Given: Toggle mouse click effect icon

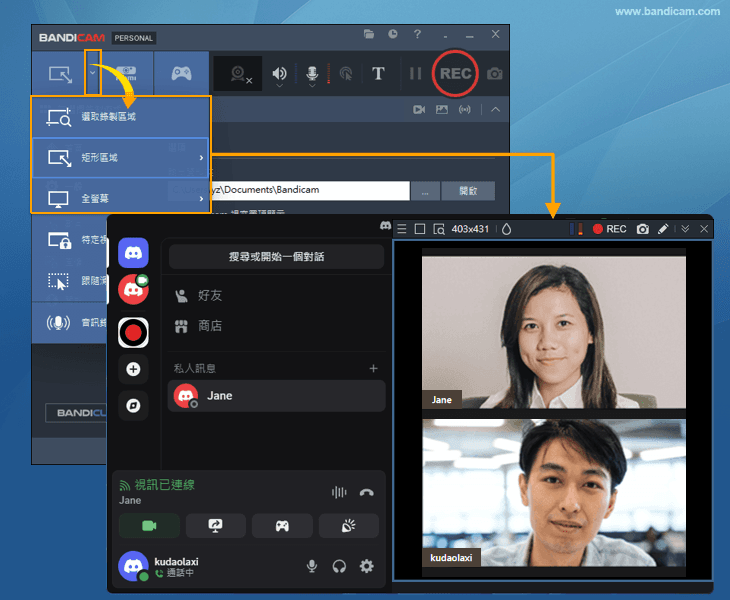Looking at the screenshot, I should point(346,74).
